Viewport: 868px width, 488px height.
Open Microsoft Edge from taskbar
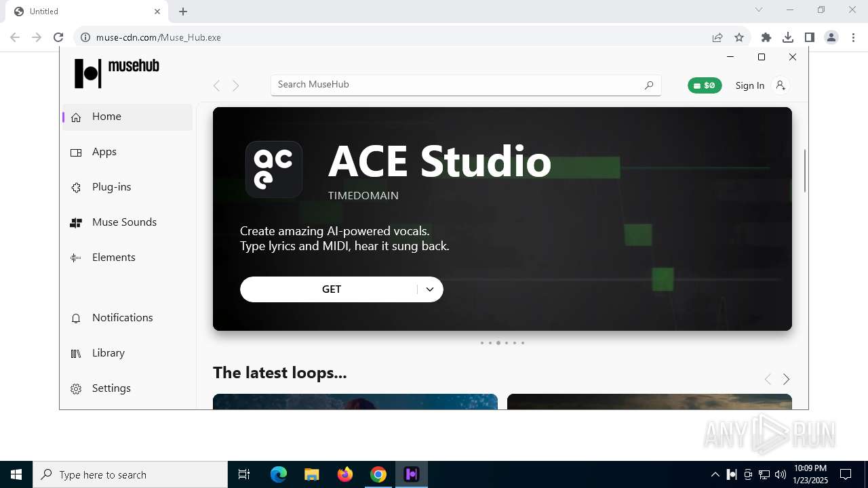pos(279,474)
